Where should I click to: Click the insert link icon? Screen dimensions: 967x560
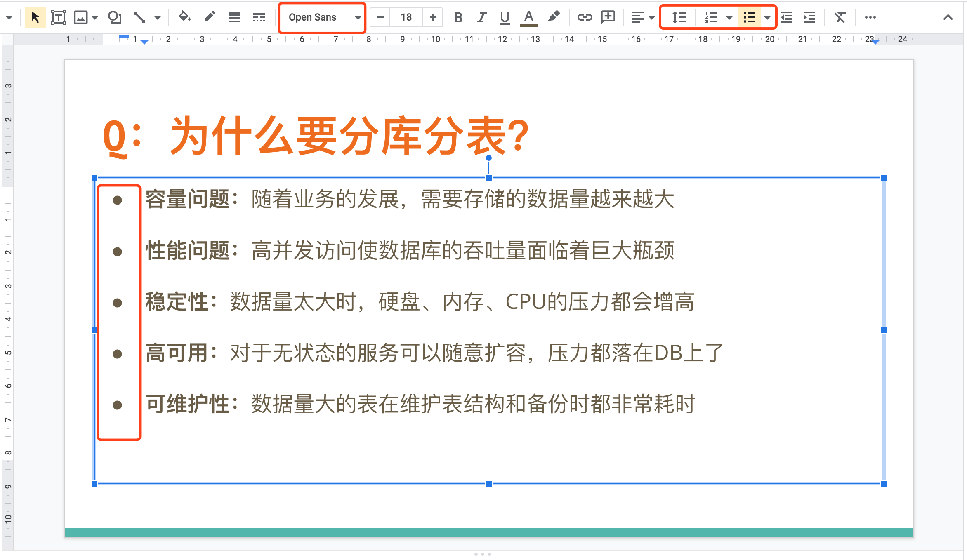tap(585, 17)
